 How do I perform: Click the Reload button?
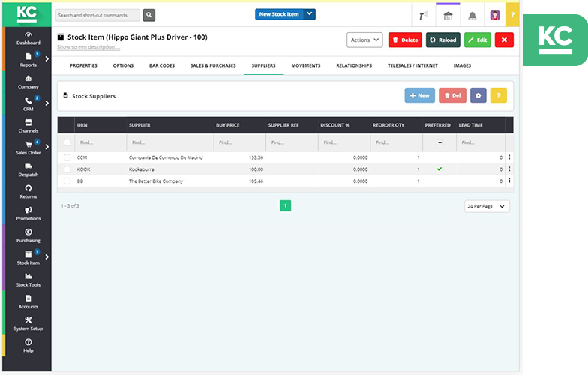pyautogui.click(x=442, y=40)
